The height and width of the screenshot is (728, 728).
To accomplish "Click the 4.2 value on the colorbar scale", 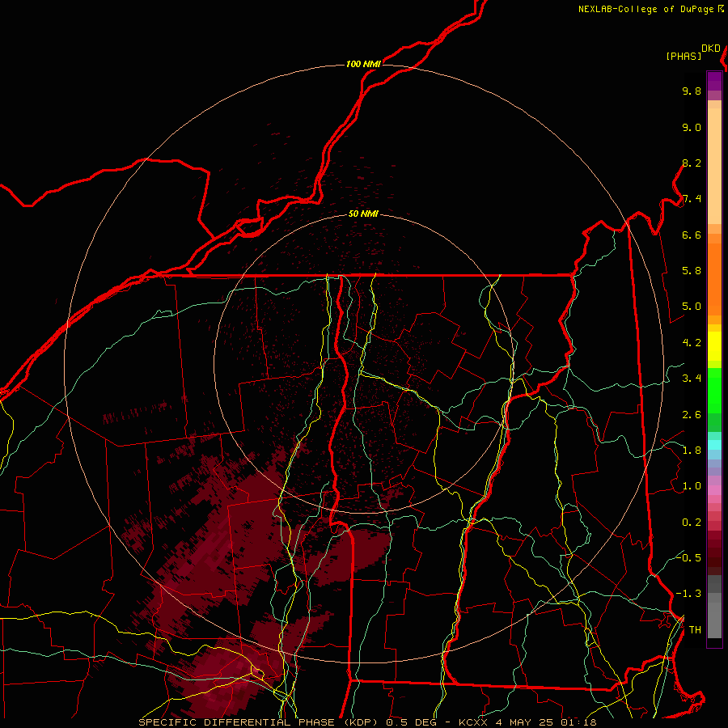I will pyautogui.click(x=692, y=343).
